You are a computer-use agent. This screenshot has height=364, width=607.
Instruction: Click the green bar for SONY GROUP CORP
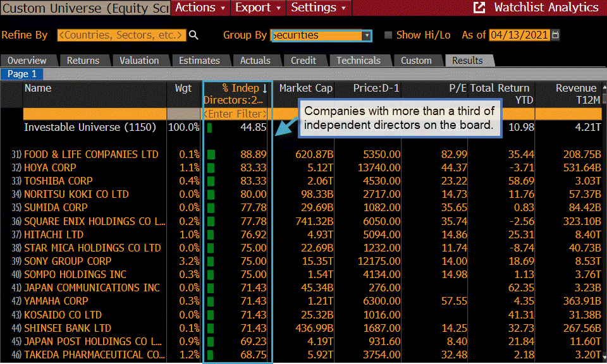coord(211,261)
